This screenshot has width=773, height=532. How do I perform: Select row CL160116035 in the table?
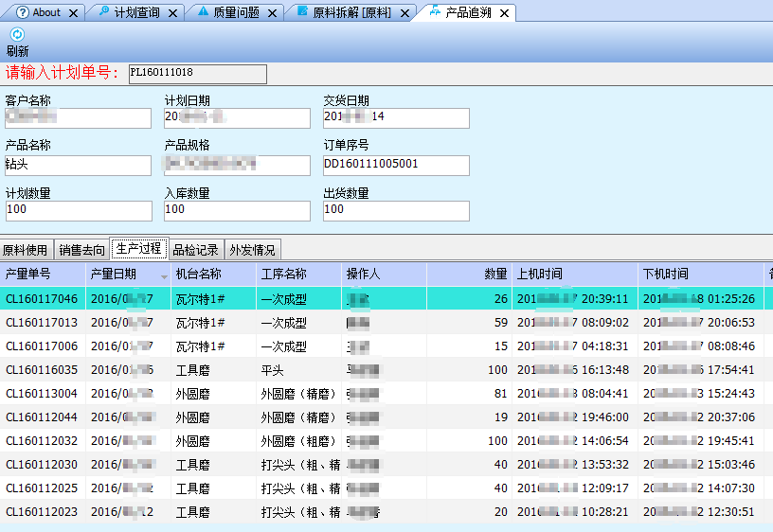(42, 370)
